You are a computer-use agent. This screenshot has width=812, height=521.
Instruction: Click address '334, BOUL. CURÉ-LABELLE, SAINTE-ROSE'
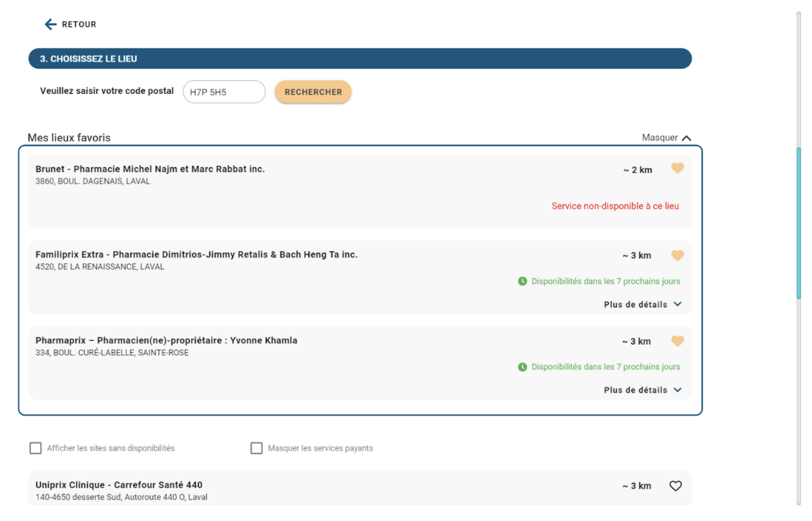pos(112,353)
